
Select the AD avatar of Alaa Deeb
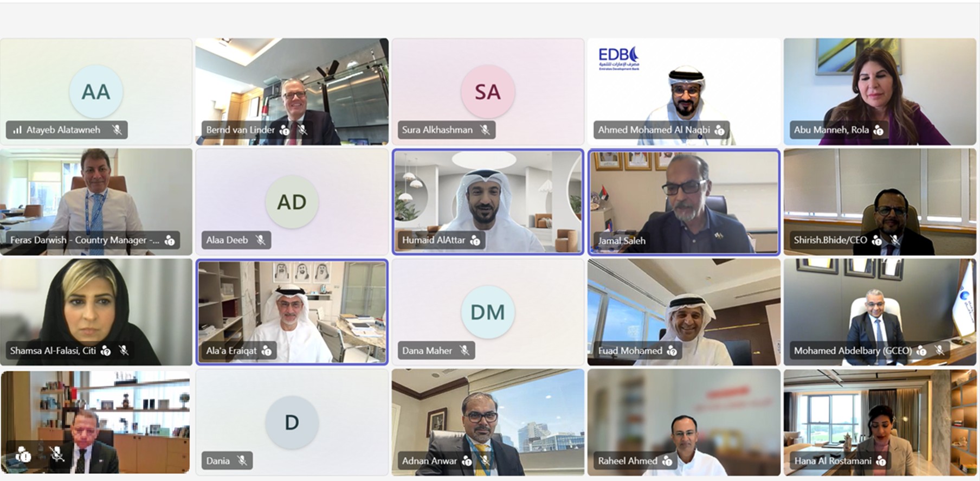click(292, 202)
